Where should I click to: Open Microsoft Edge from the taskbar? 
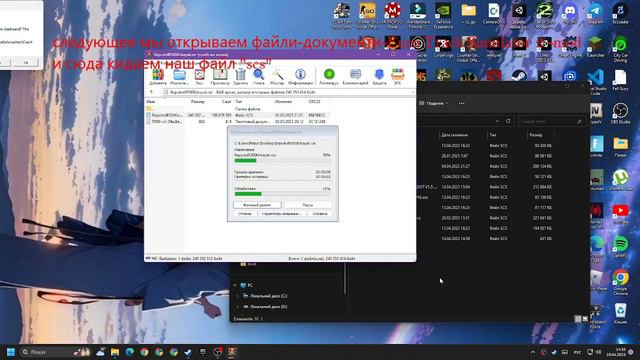(130, 352)
